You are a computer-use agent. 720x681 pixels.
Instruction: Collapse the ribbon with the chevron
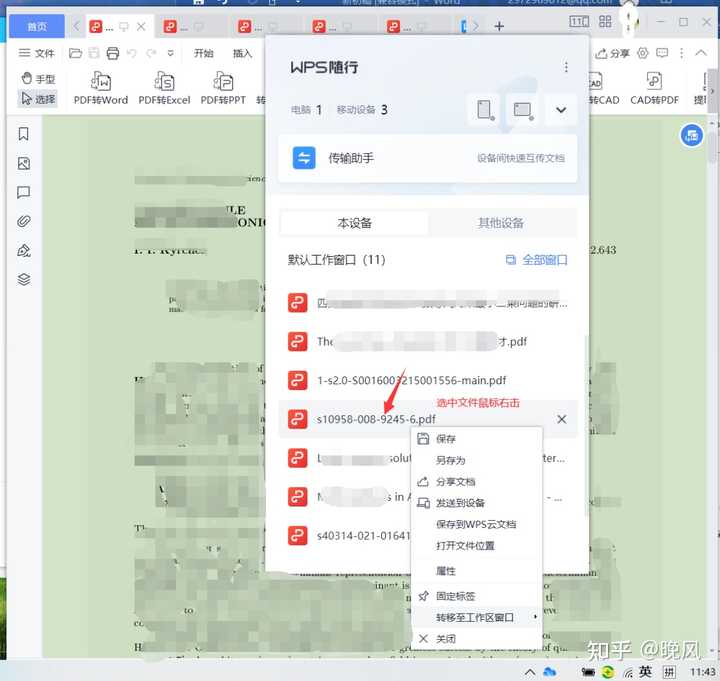(701, 53)
